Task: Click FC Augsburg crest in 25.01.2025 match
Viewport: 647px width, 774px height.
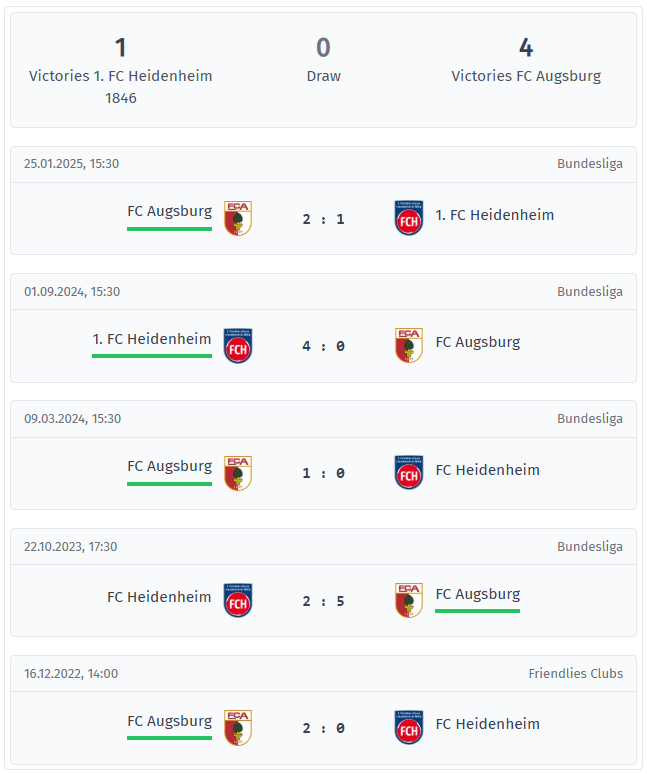Action: pyautogui.click(x=238, y=218)
